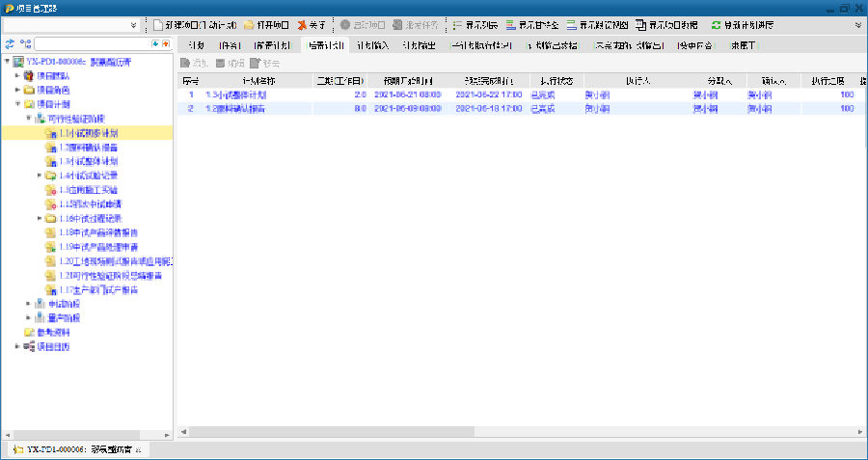Expand the 项目团队 tree node

point(17,75)
